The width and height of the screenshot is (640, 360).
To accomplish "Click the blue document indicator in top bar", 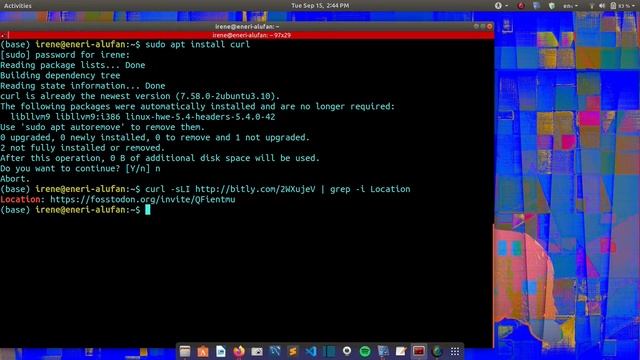I will pyautogui.click(x=536, y=5).
